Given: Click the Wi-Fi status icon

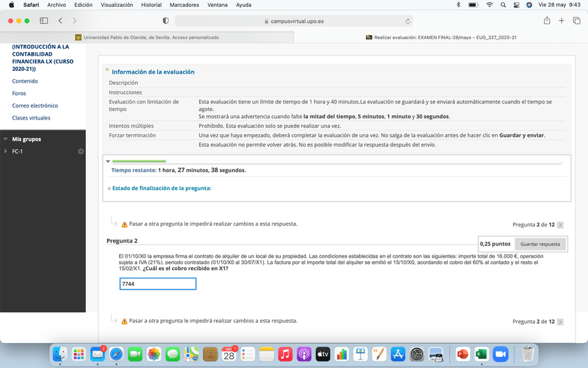Looking at the screenshot, I should pos(490,5).
